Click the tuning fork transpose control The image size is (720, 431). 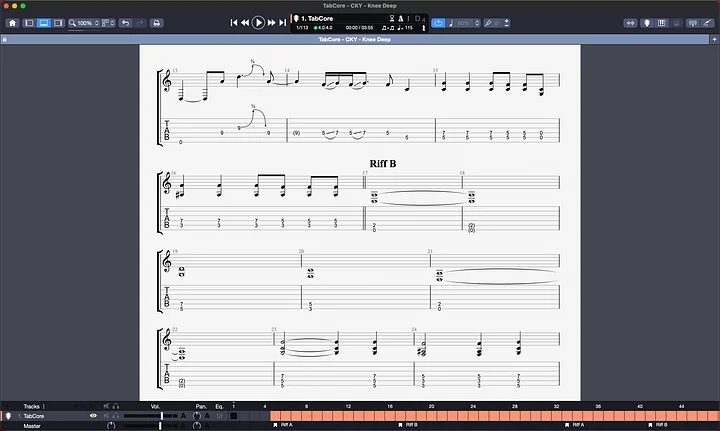point(488,23)
